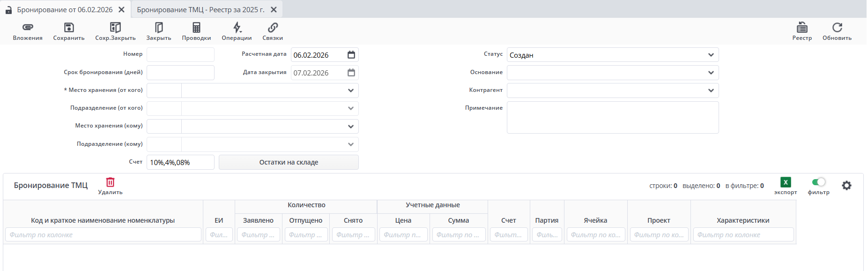This screenshot has width=868, height=271.
Task: Click the red Удалить trash icon
Action: (x=111, y=182)
